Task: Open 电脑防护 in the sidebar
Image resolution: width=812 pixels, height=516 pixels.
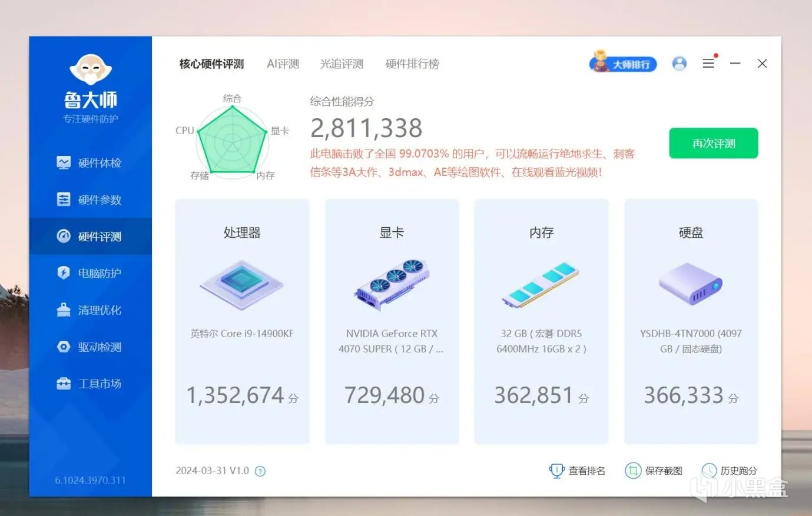Action: pyautogui.click(x=90, y=273)
